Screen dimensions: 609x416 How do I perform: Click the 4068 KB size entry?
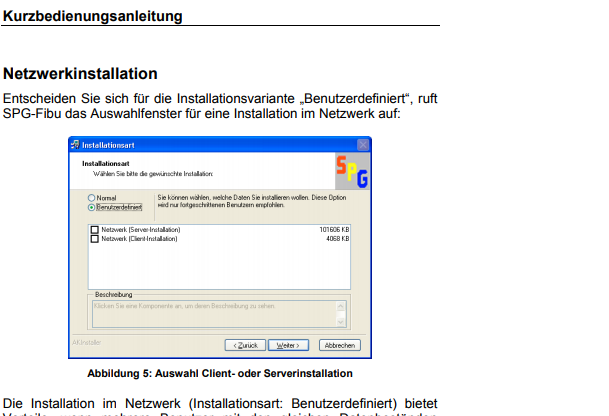(x=337, y=239)
